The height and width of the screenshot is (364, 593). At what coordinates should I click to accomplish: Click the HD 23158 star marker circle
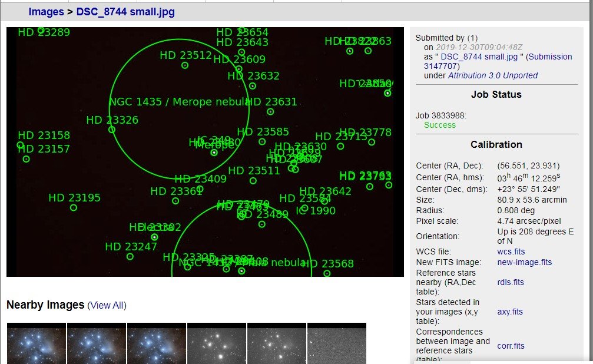click(x=21, y=145)
